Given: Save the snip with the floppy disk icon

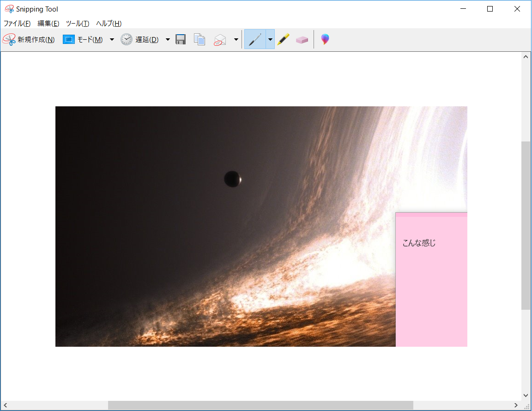Looking at the screenshot, I should tap(181, 40).
